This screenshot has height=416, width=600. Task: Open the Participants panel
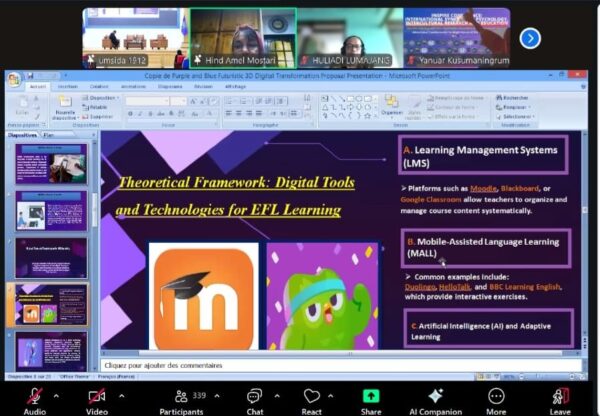pos(180,395)
